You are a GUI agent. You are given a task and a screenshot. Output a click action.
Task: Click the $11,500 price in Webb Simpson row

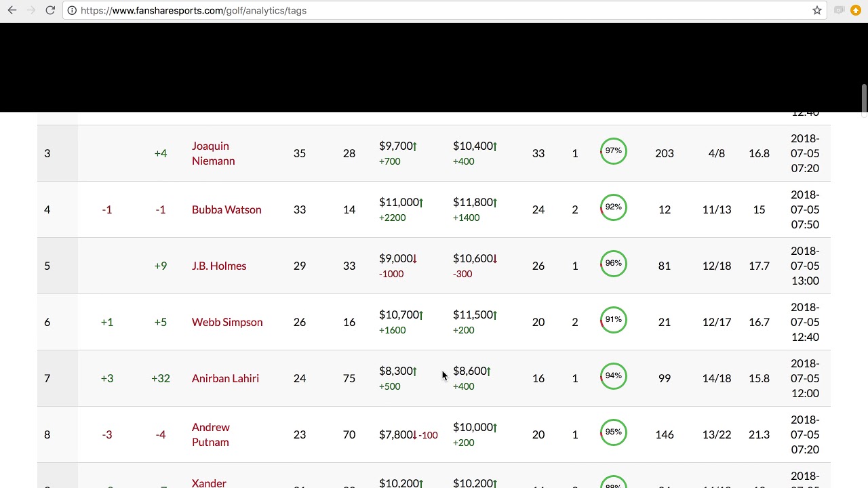pyautogui.click(x=473, y=314)
